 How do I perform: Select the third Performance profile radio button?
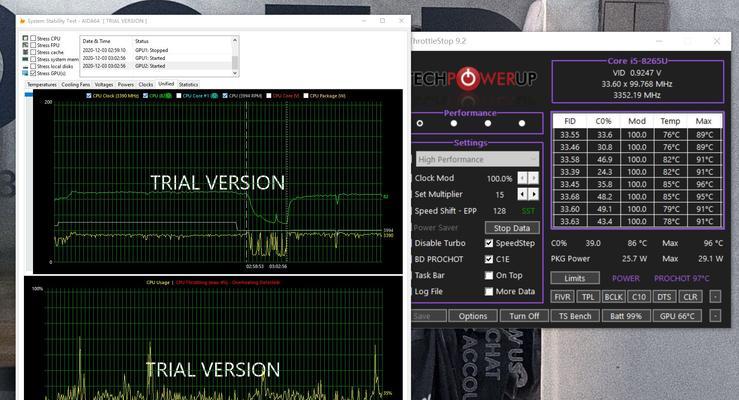pyautogui.click(x=488, y=123)
